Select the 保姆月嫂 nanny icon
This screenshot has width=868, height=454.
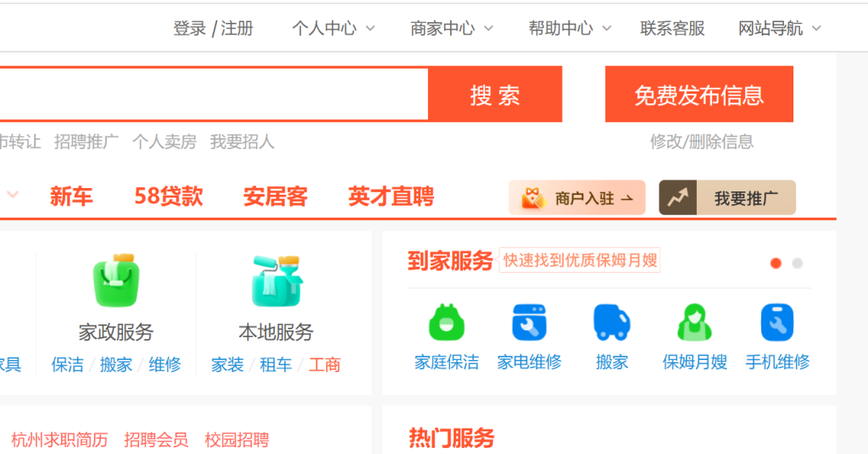695,322
